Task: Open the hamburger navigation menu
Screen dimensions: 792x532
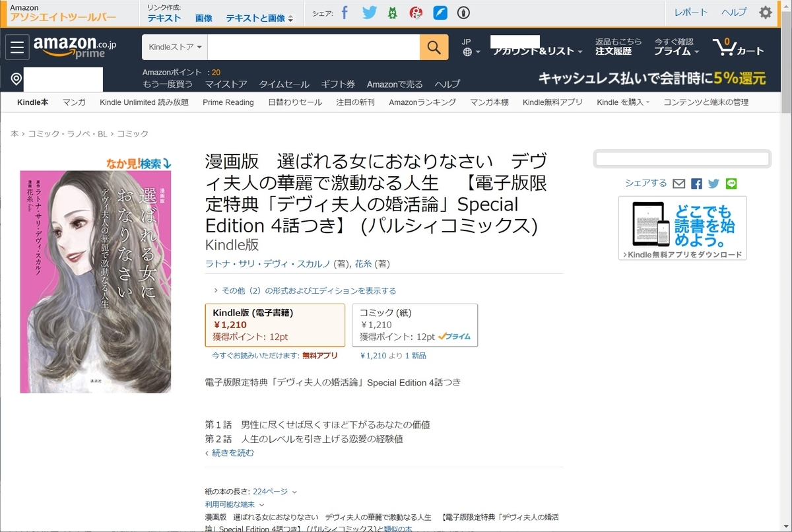Action: pos(17,48)
